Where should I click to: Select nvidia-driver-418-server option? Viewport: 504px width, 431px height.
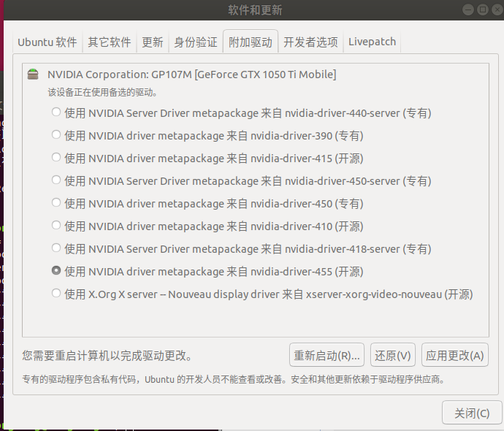56,248
